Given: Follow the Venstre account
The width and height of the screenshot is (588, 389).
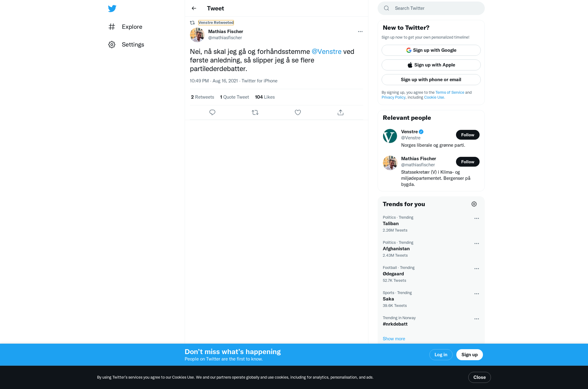Looking at the screenshot, I should tap(468, 135).
